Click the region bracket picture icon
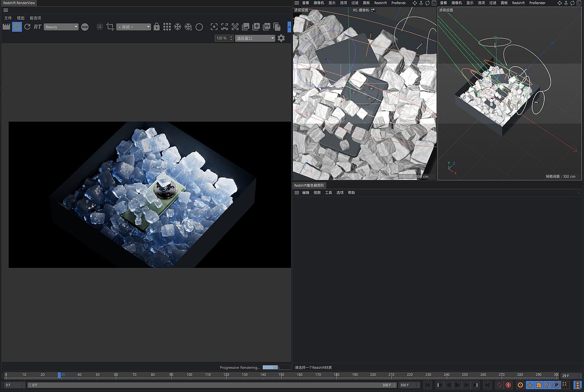 click(224, 27)
